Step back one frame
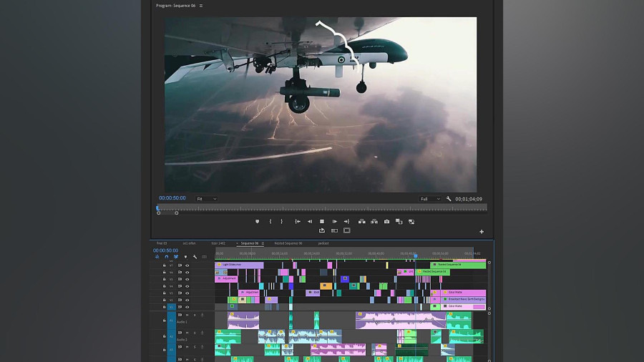 point(310,221)
